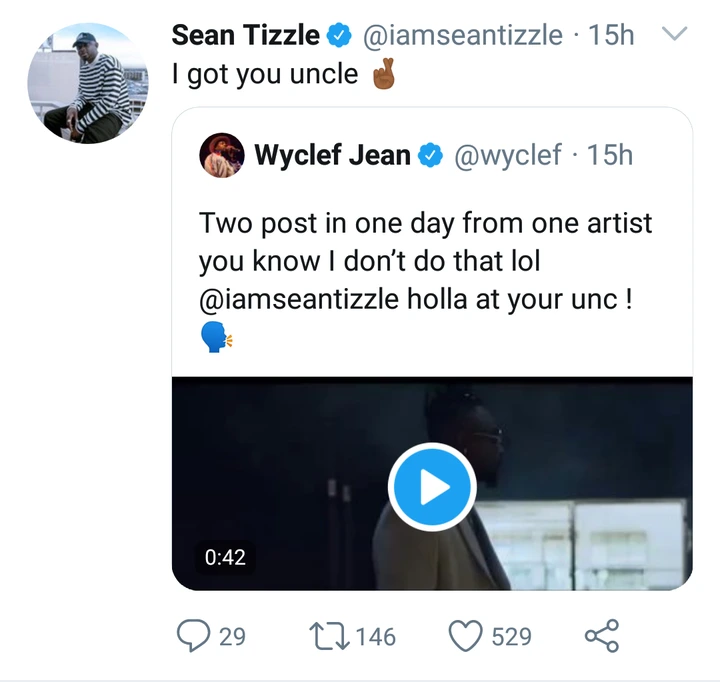Visit the @iamseantizzle handle in header

461,36
